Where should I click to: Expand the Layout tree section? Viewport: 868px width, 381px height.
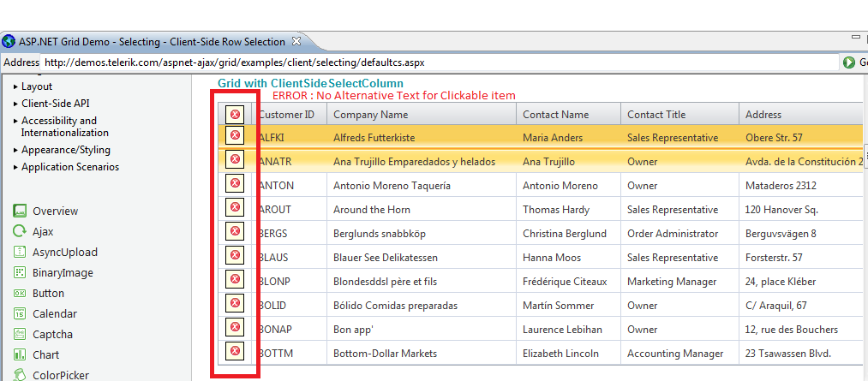15,86
